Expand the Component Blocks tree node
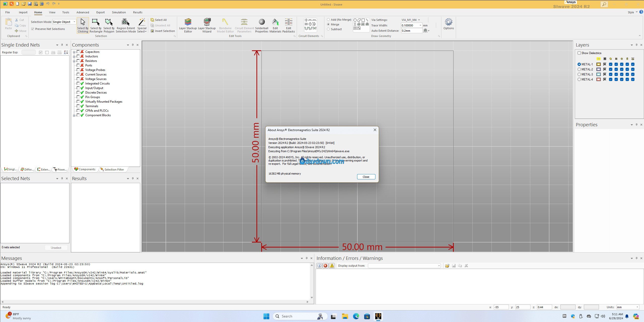The image size is (644, 322). coord(74,115)
